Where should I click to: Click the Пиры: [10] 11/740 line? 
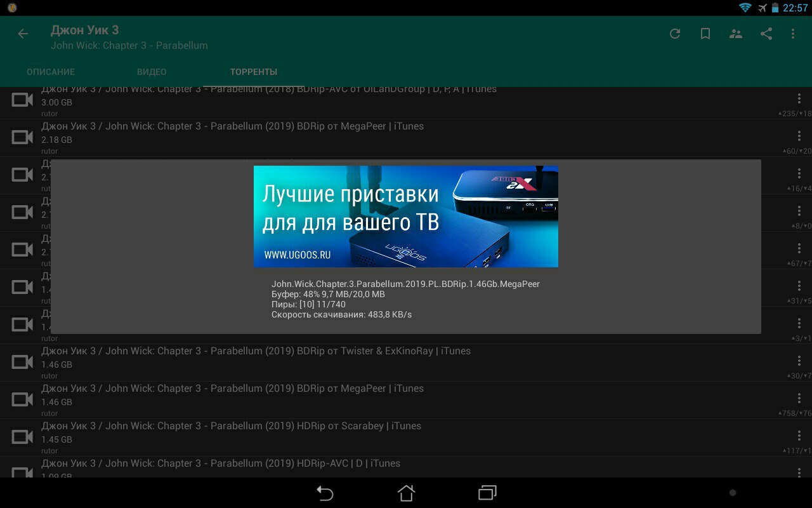tap(308, 305)
